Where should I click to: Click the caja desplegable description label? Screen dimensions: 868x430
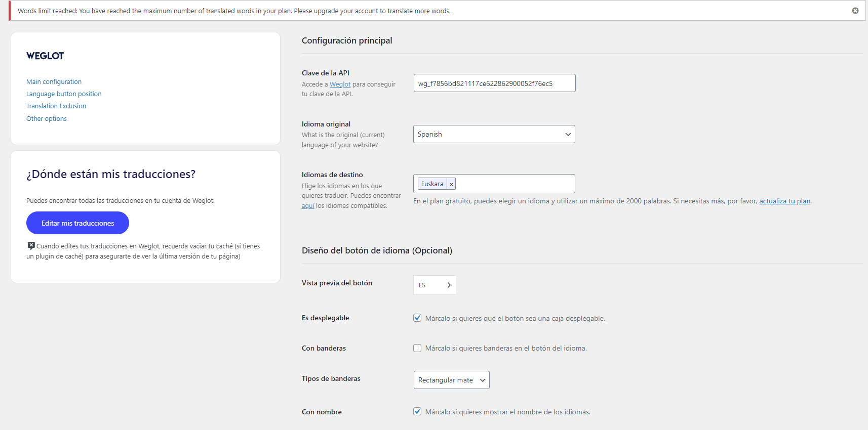(x=515, y=318)
